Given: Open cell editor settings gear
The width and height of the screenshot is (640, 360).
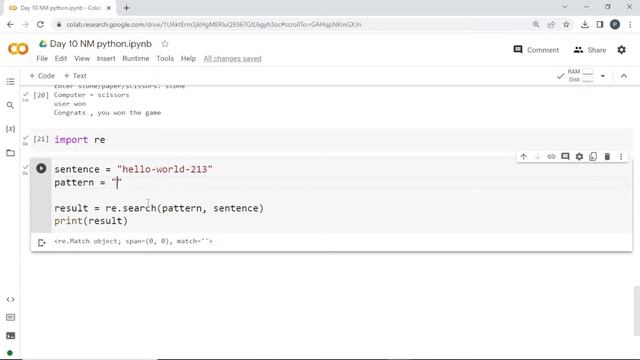Looking at the screenshot, I should 579,157.
